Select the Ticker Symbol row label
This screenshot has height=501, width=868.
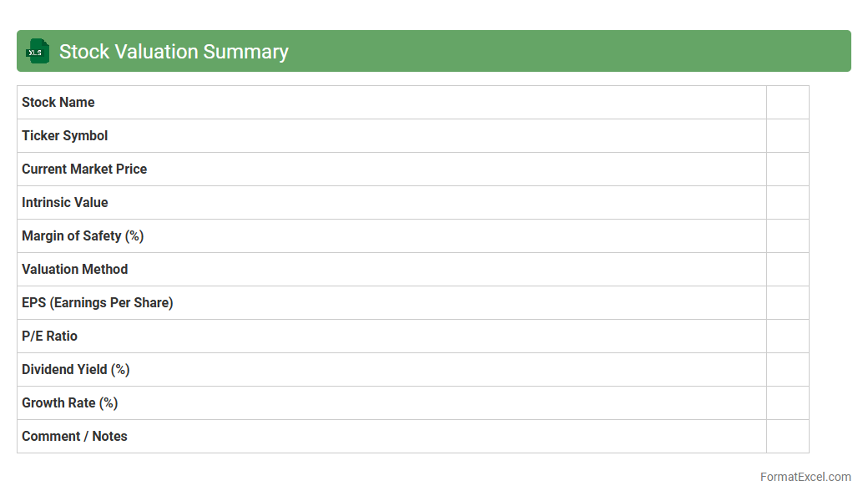(65, 135)
